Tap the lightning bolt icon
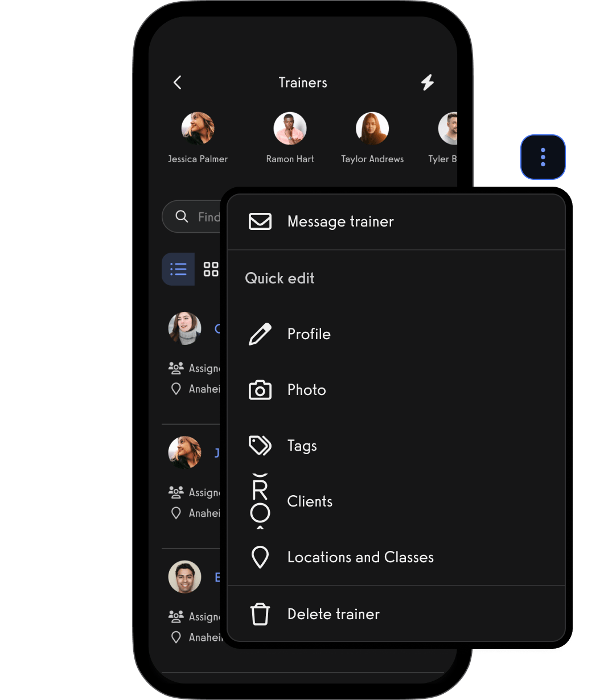 (428, 83)
